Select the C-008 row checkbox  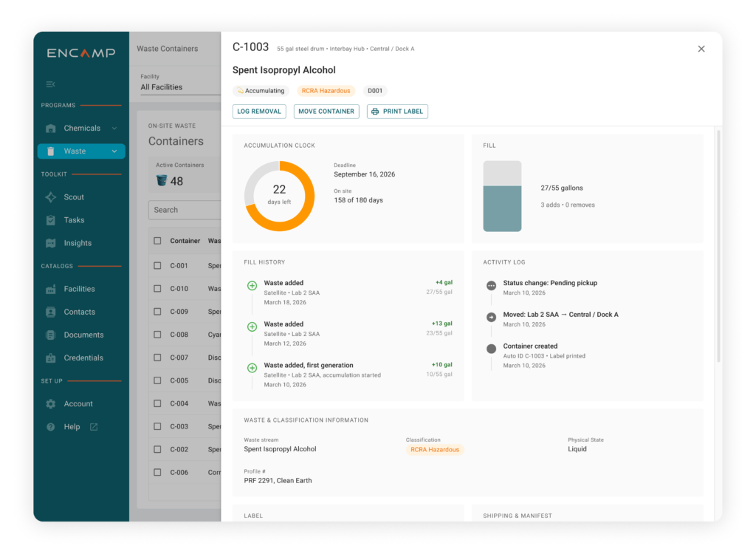[x=158, y=335]
